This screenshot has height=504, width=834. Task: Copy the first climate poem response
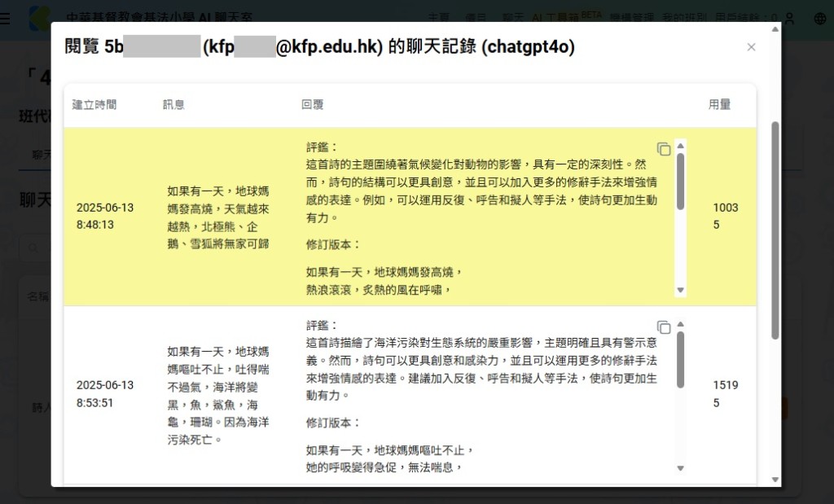tap(665, 149)
